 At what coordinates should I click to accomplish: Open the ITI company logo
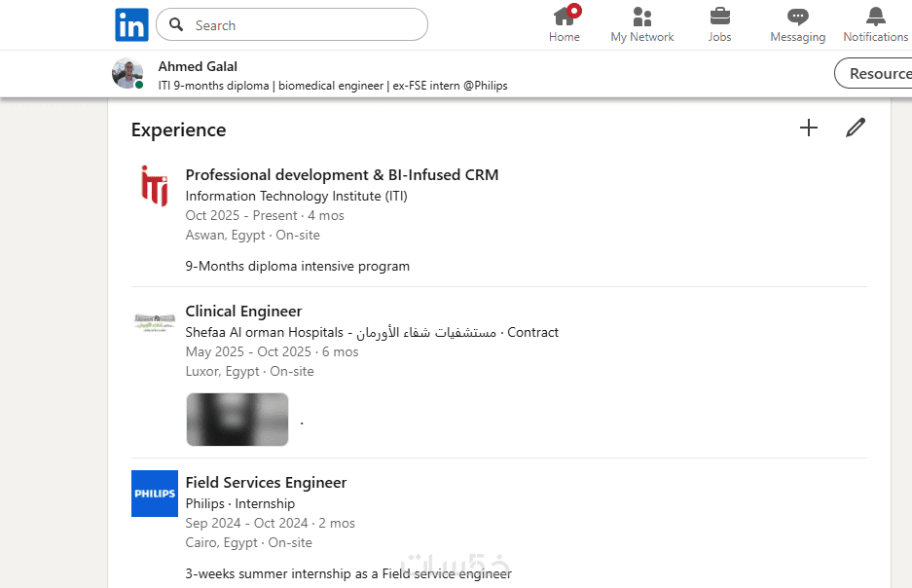point(155,186)
